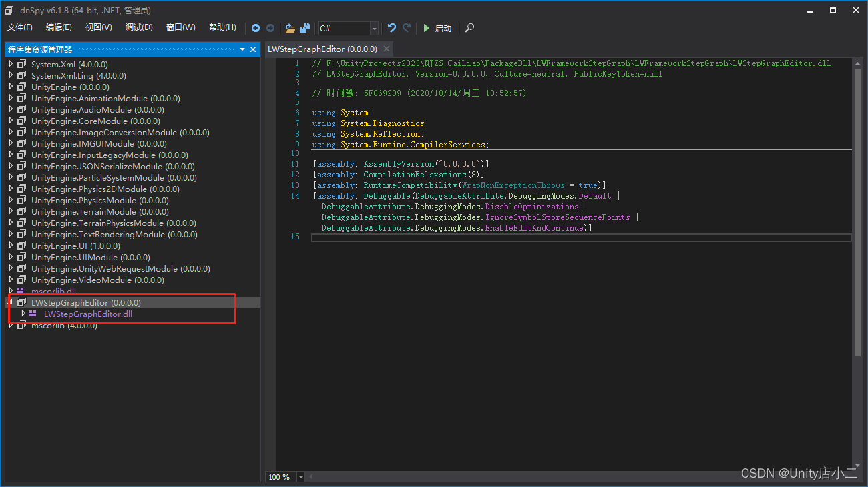868x487 pixels.
Task: Click the navigate back arrow icon
Action: [x=256, y=28]
